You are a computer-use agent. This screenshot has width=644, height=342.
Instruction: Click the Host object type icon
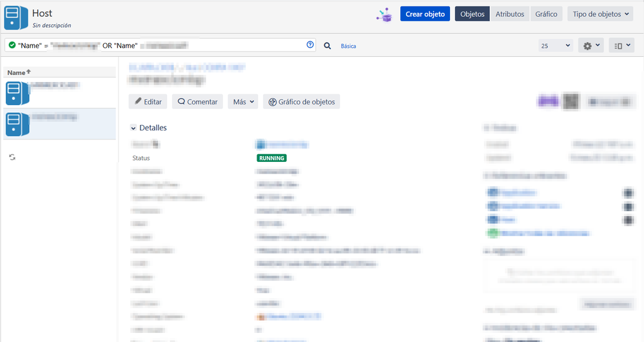click(16, 17)
